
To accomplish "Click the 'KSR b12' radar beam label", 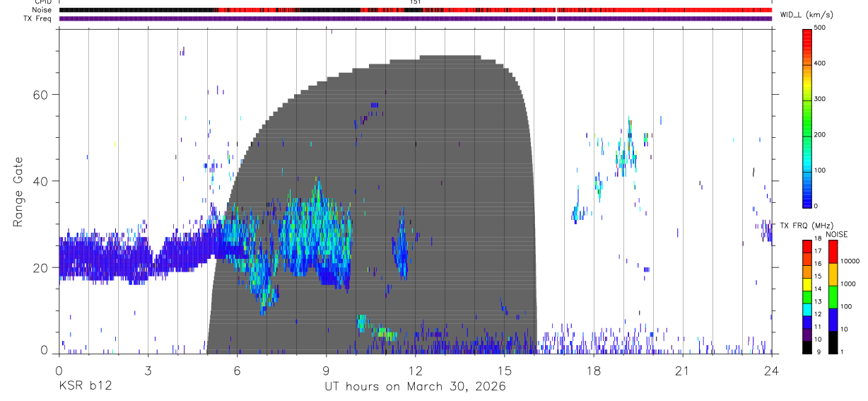I will pyautogui.click(x=85, y=387).
